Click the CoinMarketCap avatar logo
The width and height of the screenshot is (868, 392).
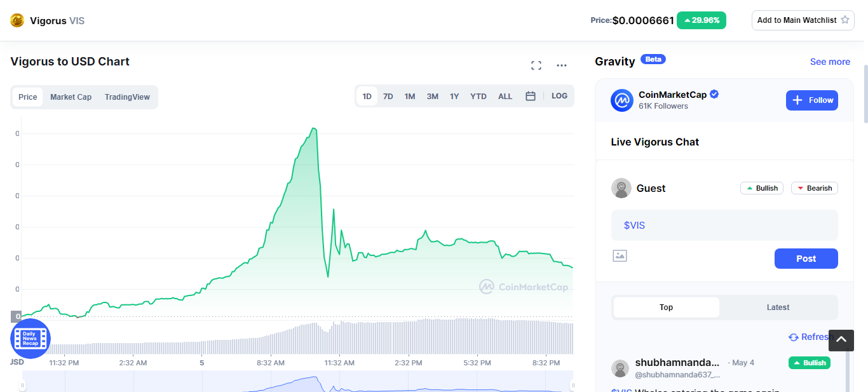click(x=622, y=100)
